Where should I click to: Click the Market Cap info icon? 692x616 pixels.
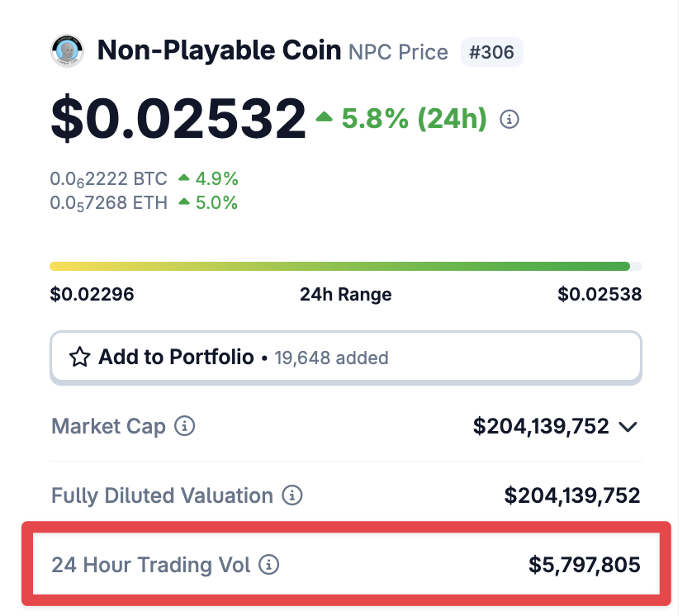[184, 426]
